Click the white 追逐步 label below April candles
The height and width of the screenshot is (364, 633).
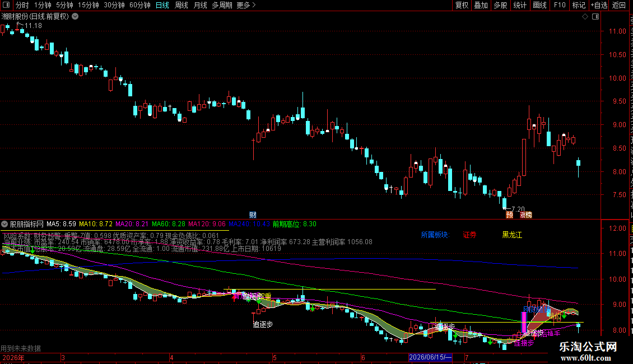pyautogui.click(x=263, y=324)
